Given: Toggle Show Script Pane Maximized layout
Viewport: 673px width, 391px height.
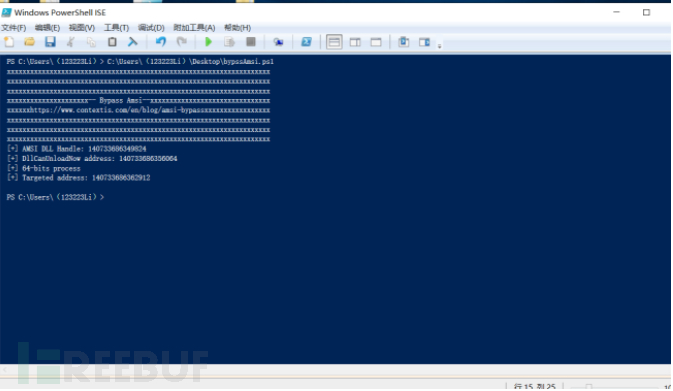Looking at the screenshot, I should (x=376, y=42).
